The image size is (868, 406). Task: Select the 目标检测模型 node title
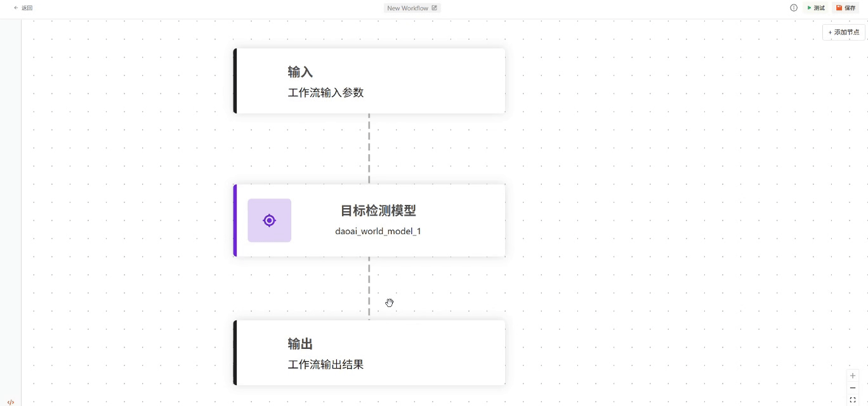(378, 211)
